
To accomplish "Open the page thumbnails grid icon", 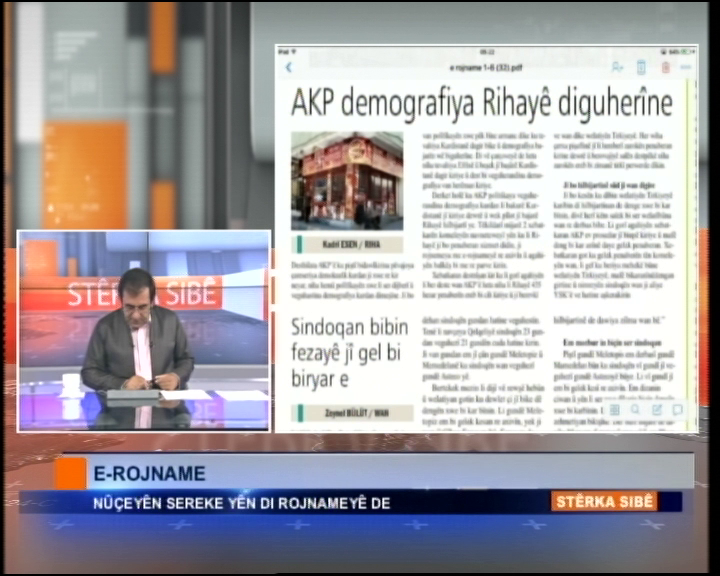I will tap(615, 409).
